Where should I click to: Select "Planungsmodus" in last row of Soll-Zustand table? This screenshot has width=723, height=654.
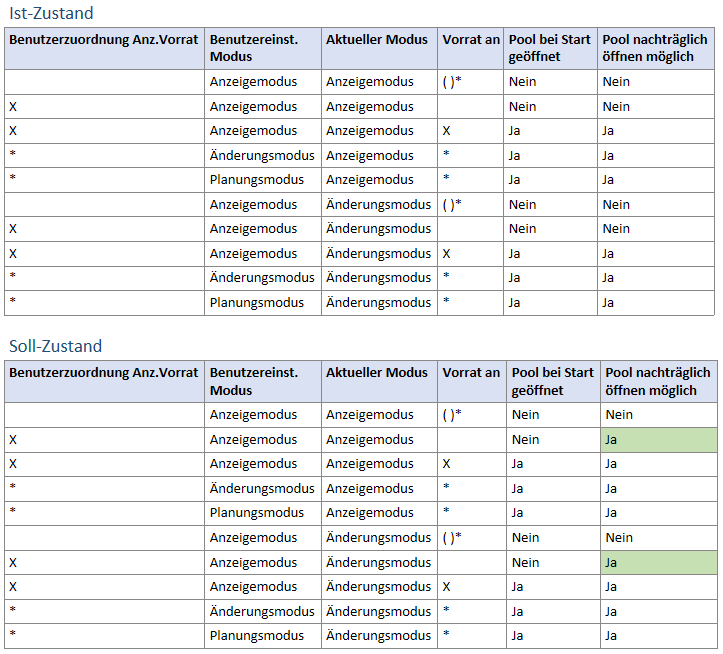(257, 636)
